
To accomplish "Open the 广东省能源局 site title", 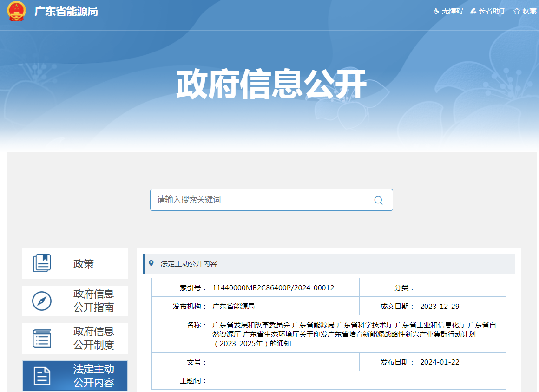I will [66, 11].
